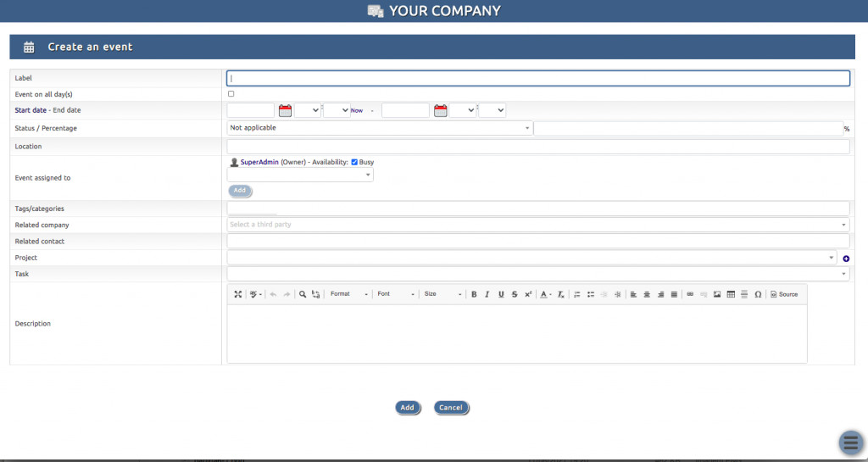This screenshot has width=868, height=462.
Task: Redo the editor change
Action: pyautogui.click(x=287, y=294)
